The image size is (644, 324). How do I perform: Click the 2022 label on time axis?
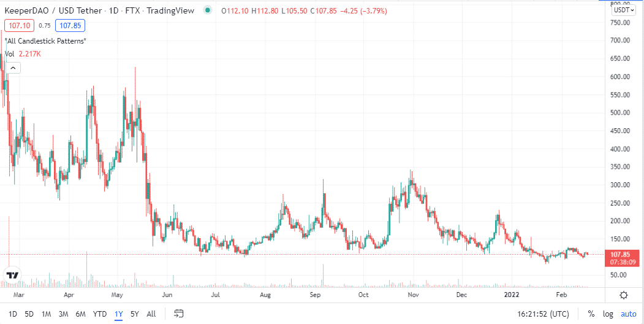[x=512, y=295]
